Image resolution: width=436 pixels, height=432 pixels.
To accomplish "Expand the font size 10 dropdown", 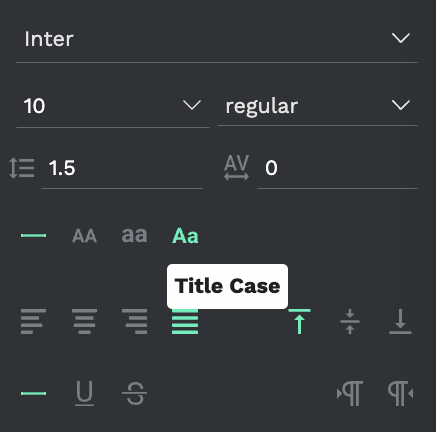I will (113, 106).
